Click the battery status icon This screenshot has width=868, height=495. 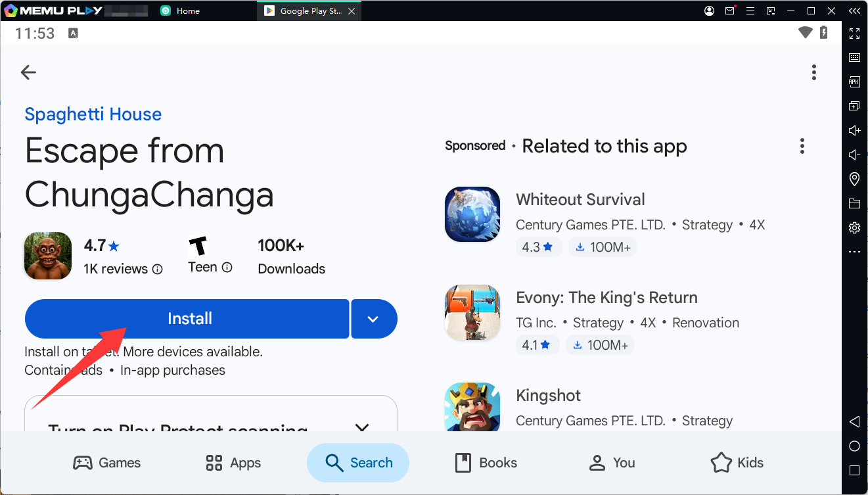click(x=825, y=33)
